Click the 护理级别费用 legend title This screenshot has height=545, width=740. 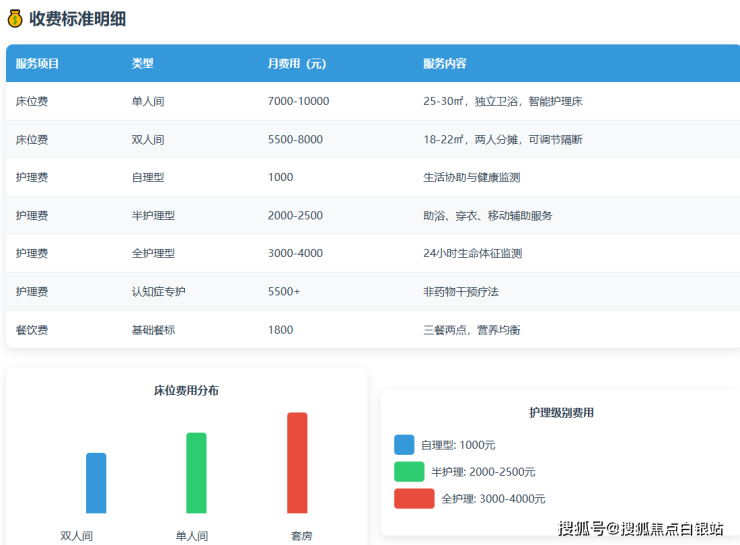561,413
